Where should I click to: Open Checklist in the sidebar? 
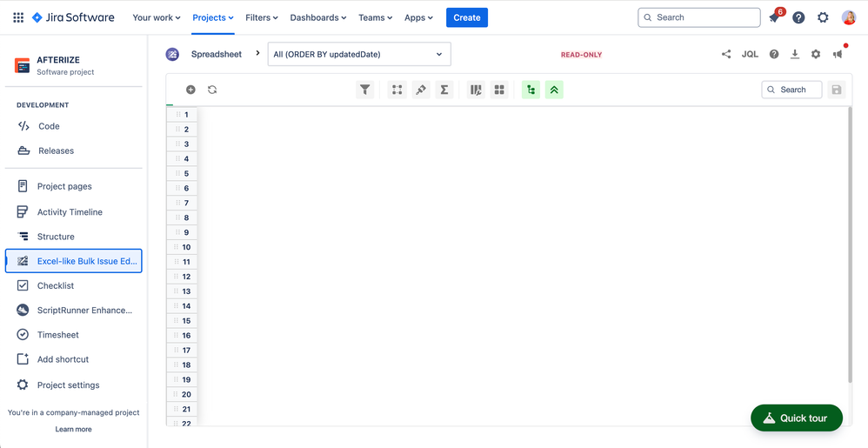tap(74, 285)
